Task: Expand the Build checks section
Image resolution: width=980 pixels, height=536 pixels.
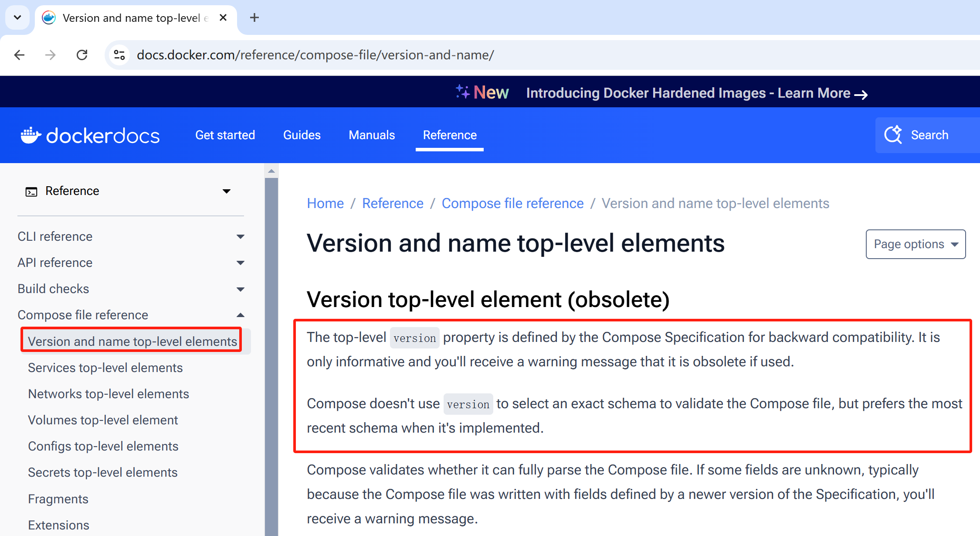Action: [x=241, y=289]
